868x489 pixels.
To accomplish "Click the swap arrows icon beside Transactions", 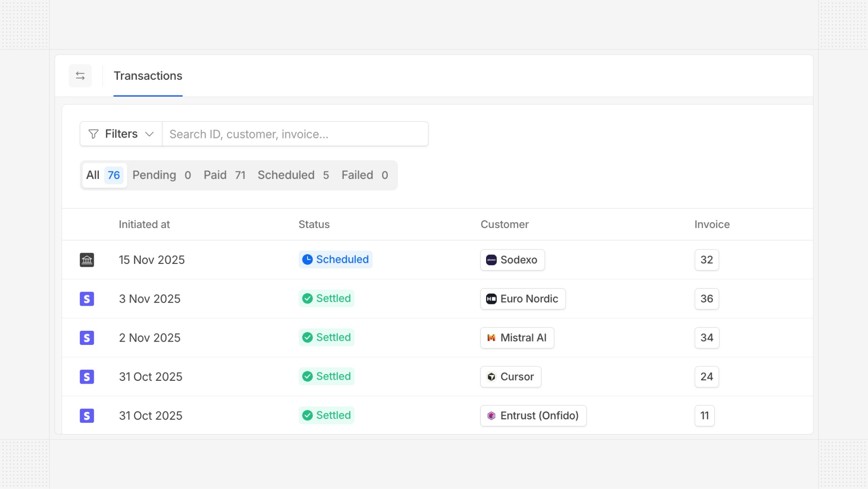I will 80,76.
